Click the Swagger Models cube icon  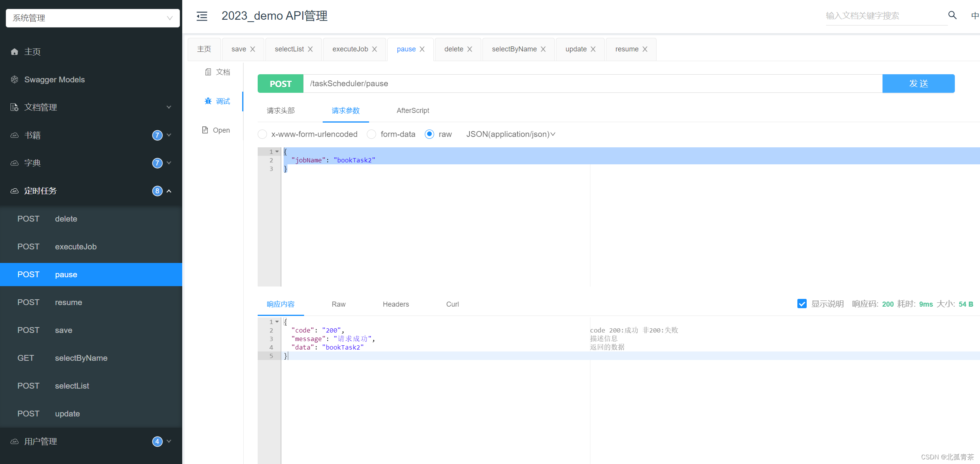[x=15, y=79]
